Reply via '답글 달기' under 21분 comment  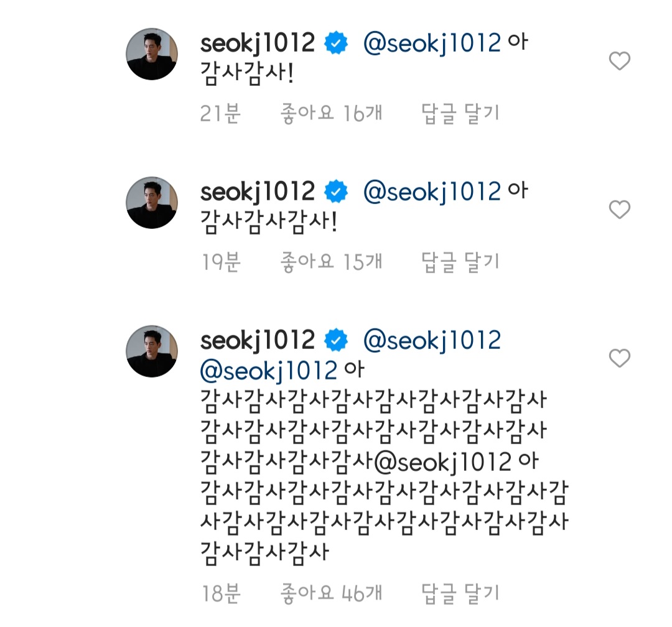(x=461, y=114)
